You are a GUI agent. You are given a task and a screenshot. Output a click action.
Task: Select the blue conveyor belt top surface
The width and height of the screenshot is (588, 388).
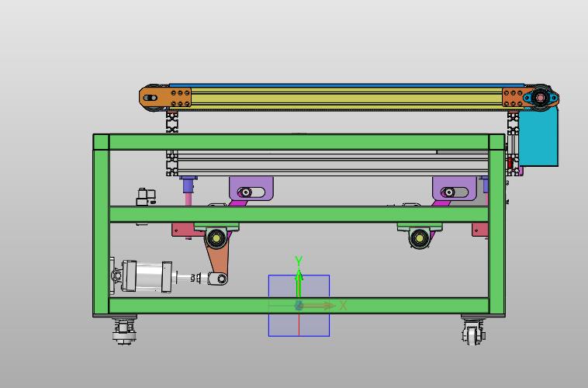(x=347, y=85)
